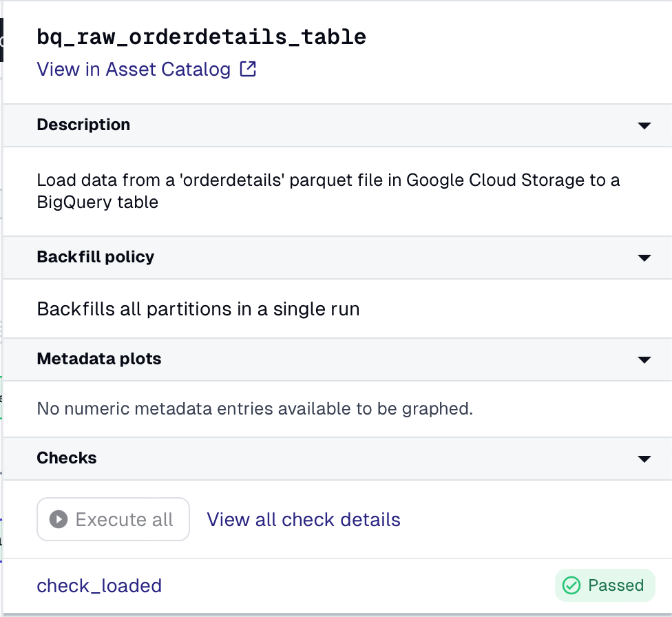Click the Checks header label

(x=67, y=458)
